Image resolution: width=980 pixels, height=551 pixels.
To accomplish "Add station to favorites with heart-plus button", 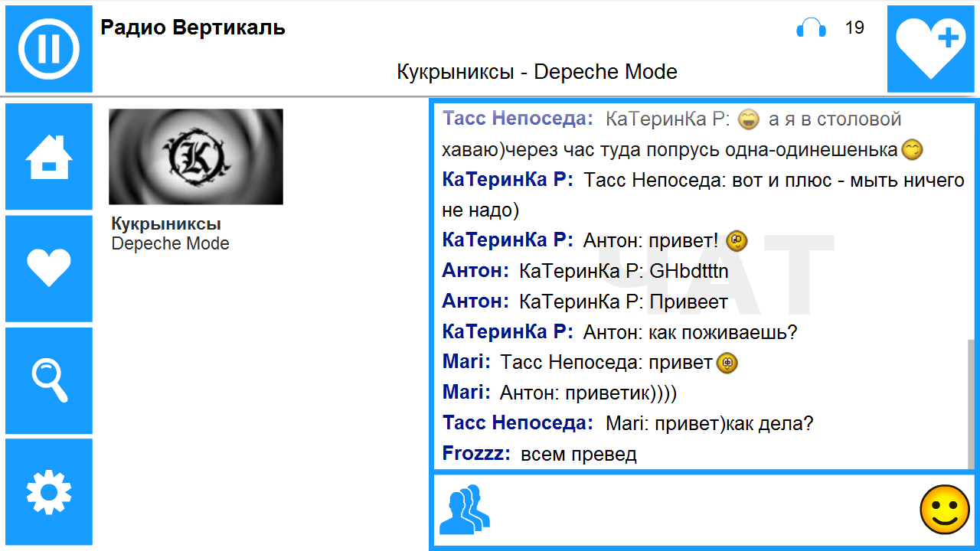I will coord(931,49).
